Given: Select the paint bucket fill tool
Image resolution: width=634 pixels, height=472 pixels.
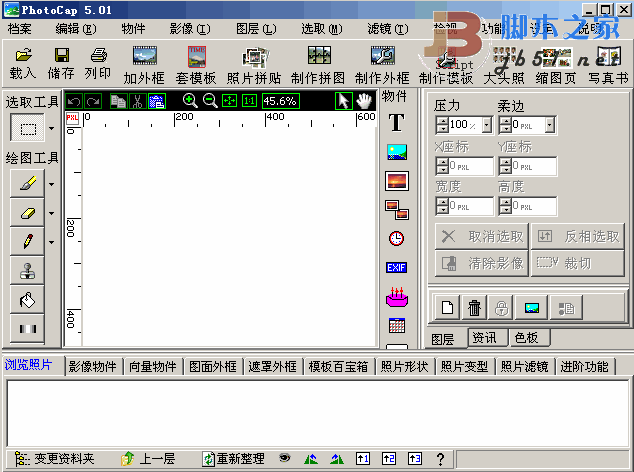Looking at the screenshot, I should 27,300.
